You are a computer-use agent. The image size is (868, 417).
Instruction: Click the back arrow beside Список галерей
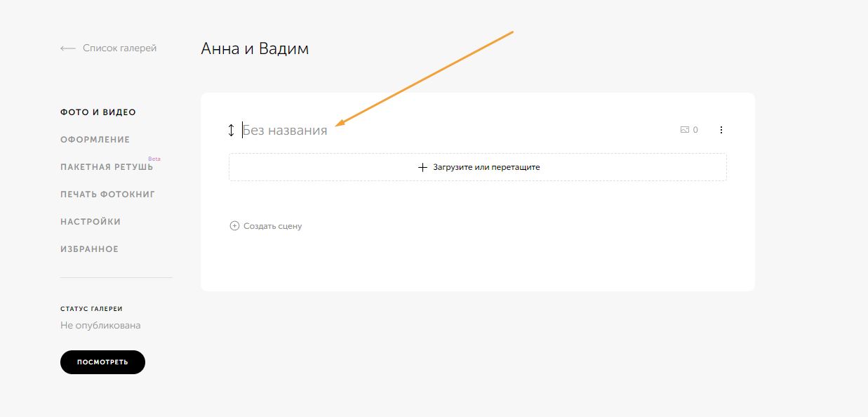68,48
